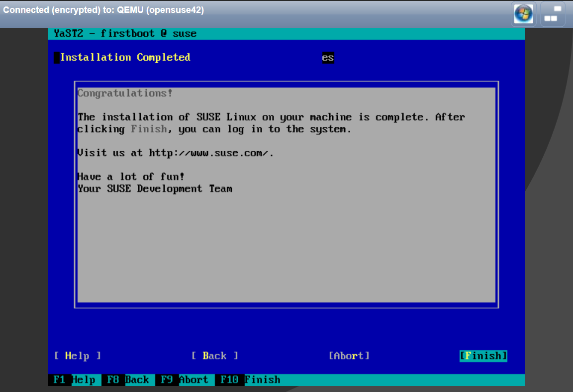Click 'Your SUSE Development Team' text
The height and width of the screenshot is (392, 573).
pyautogui.click(x=155, y=189)
